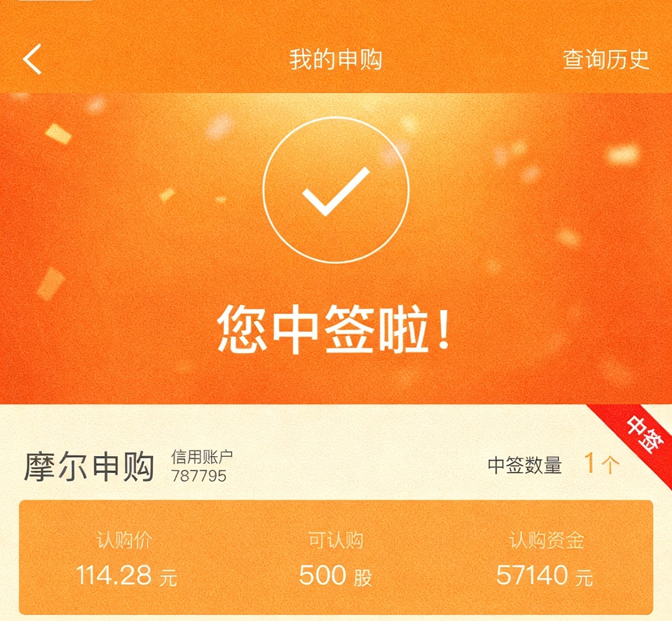Viewport: 672px width, 621px height.
Task: Tap the back arrow in the header
Action: point(32,59)
